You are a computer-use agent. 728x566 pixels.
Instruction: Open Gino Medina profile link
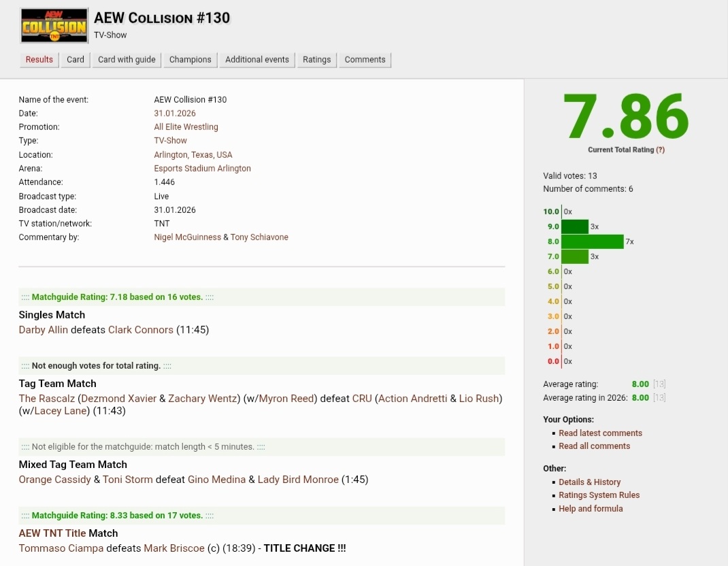pos(216,480)
